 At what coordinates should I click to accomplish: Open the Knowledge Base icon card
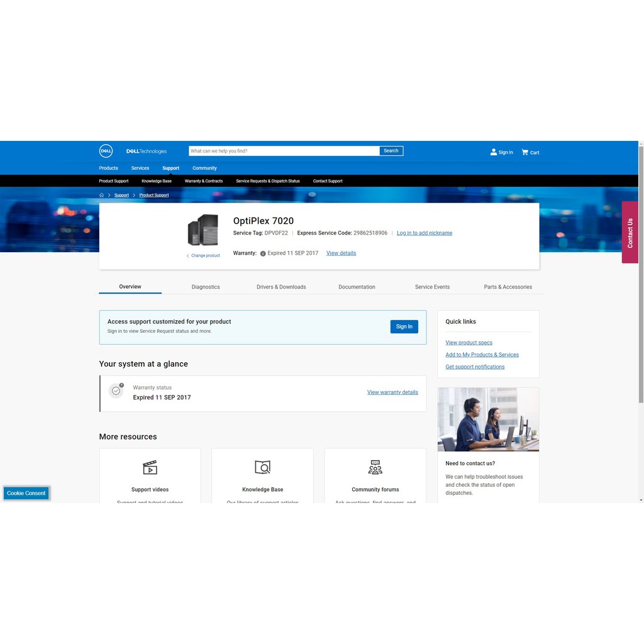262,467
